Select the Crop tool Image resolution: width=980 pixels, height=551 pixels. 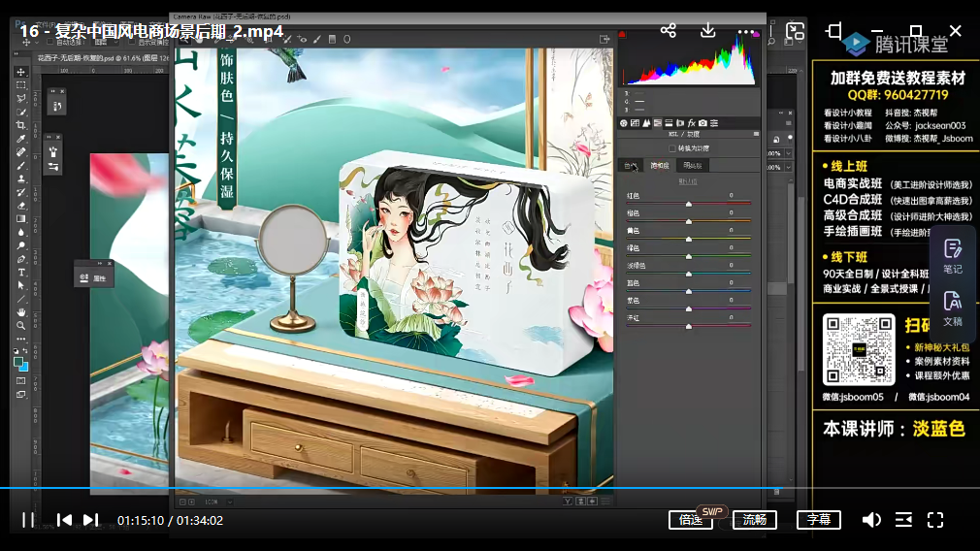21,125
